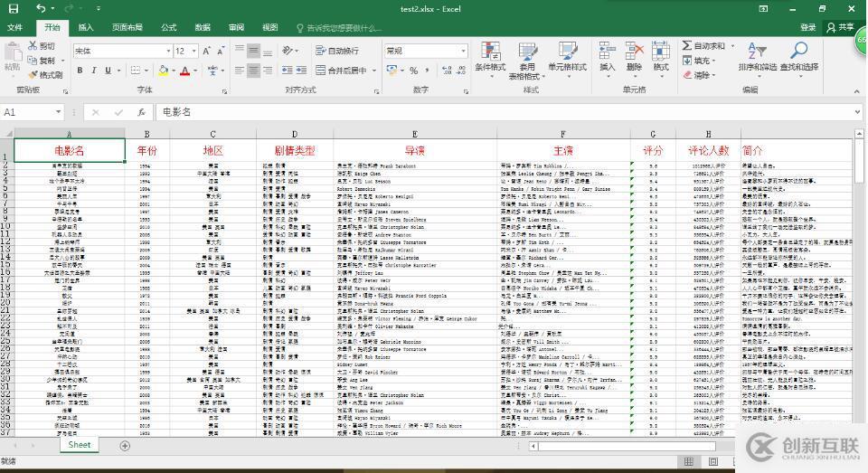Click the Cut (剪切) scissors icon
Image resolution: width=868 pixels, height=473 pixels.
[x=33, y=46]
